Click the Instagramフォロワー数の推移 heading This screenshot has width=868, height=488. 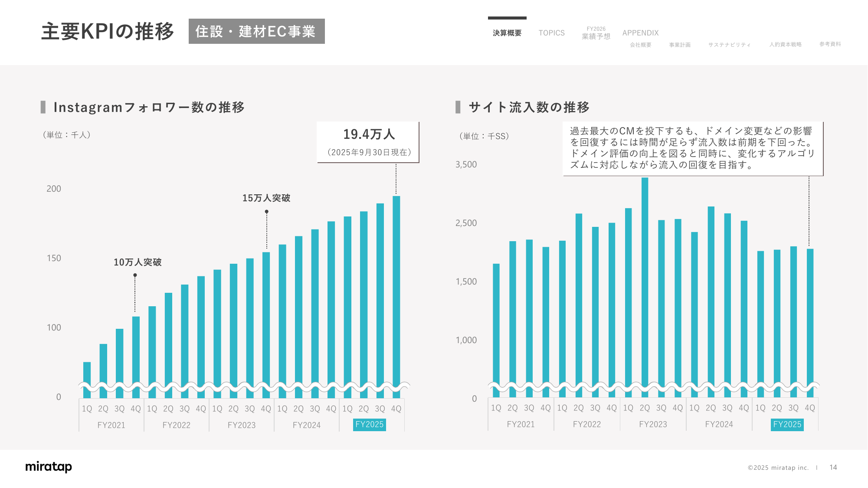click(149, 107)
